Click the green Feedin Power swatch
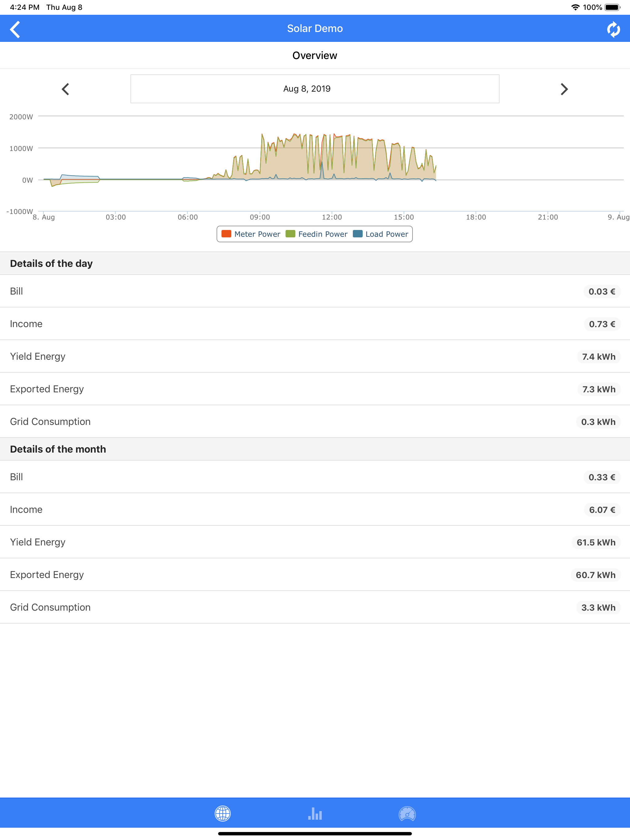630x840 pixels. coord(290,234)
